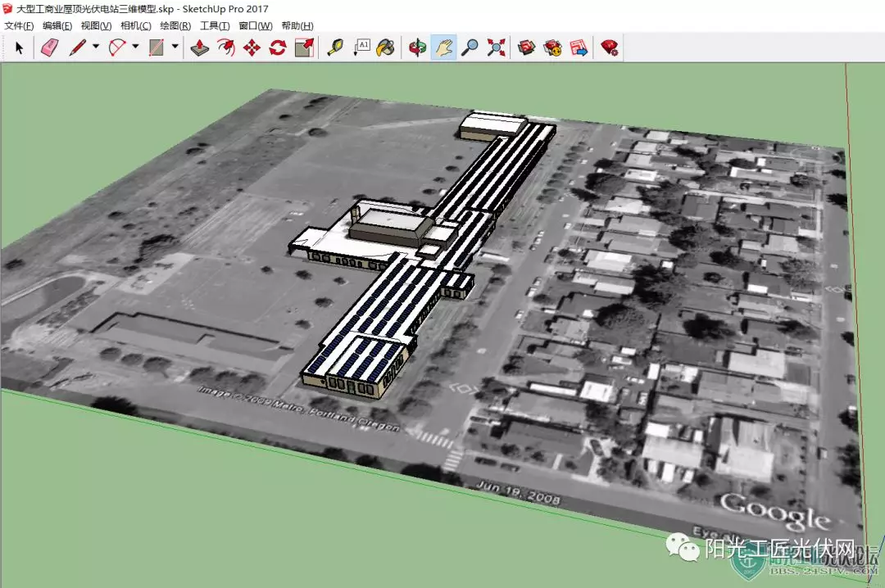Viewport: 885px width, 588px height.
Task: Expand the shape tool dropdown arrow
Action: point(175,47)
